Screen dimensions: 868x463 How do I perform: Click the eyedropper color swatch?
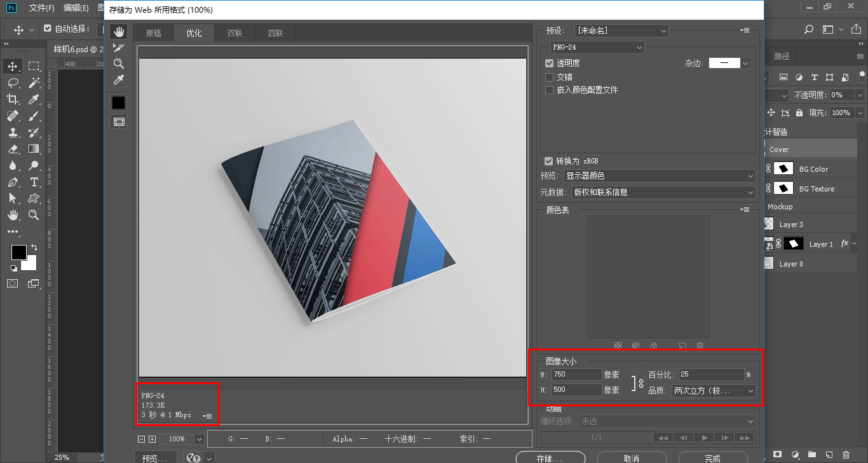pos(119,103)
